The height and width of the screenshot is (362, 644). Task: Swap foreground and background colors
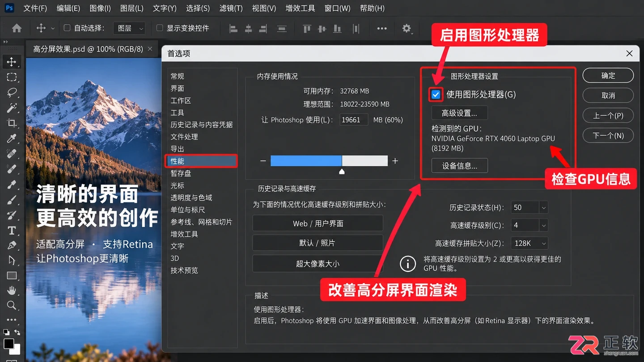[x=17, y=333]
